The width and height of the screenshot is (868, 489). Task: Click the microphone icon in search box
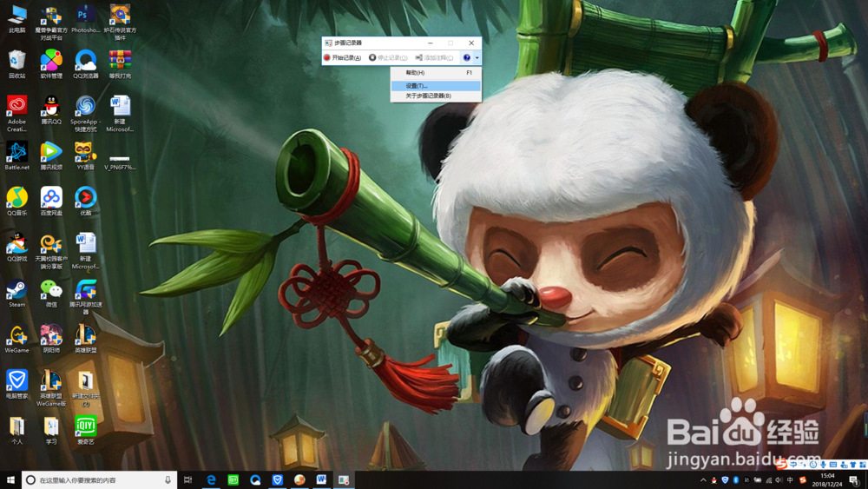(x=168, y=479)
